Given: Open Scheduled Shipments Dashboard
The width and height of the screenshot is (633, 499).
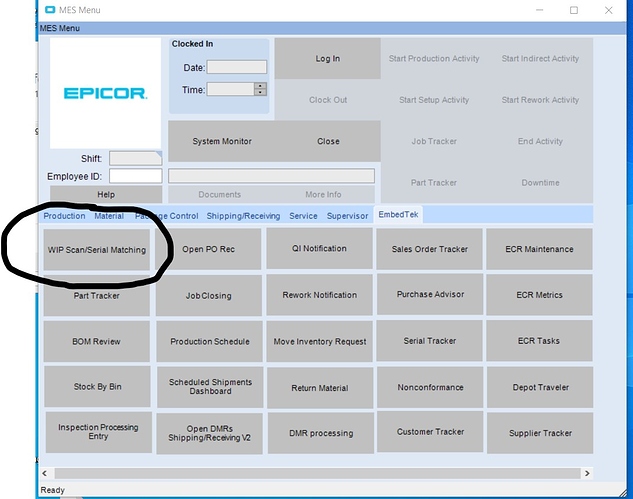Looking at the screenshot, I should tap(210, 387).
